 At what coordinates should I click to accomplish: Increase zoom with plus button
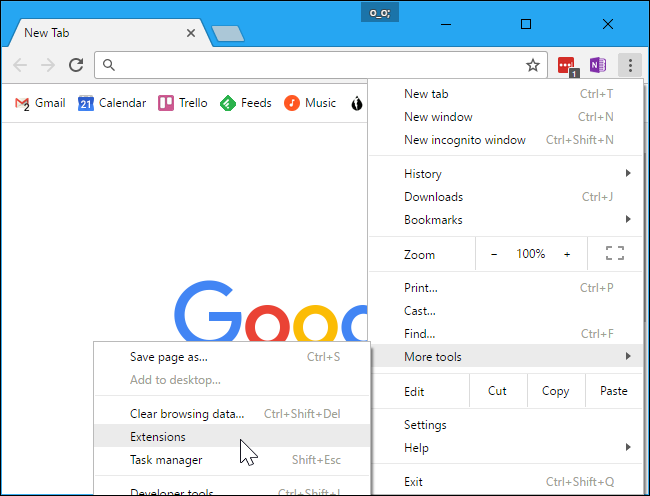coord(567,254)
